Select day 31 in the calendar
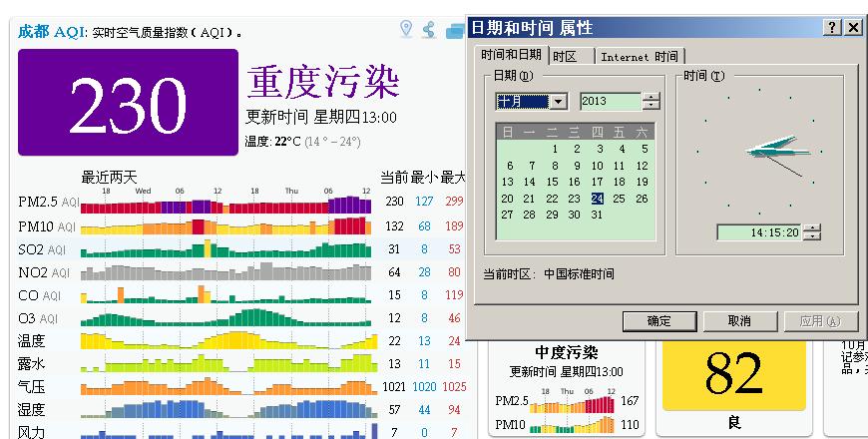This screenshot has height=439, width=868. point(597,215)
